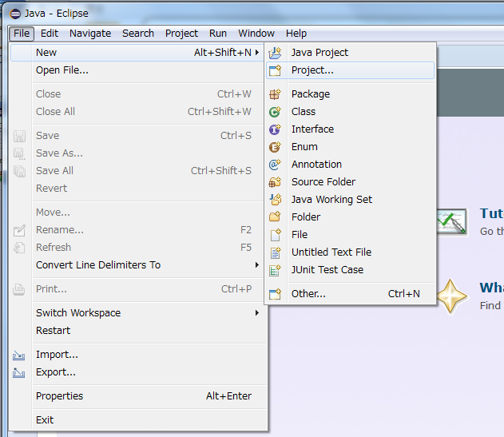Click the Untitled Text File icon

[x=276, y=252]
